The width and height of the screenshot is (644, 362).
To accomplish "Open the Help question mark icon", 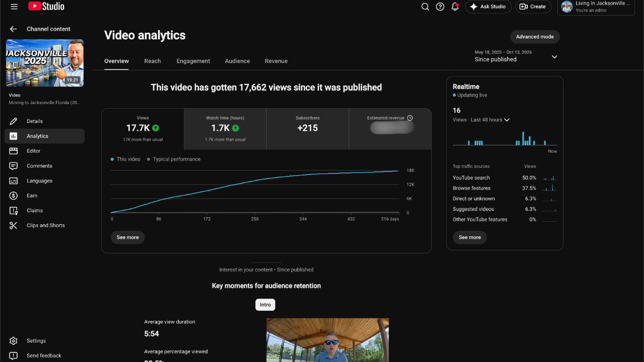I will [x=440, y=7].
